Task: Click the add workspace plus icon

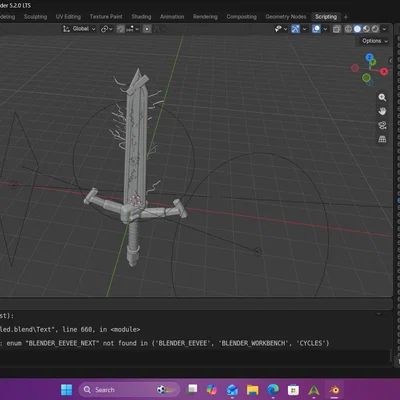Action: 346,17
